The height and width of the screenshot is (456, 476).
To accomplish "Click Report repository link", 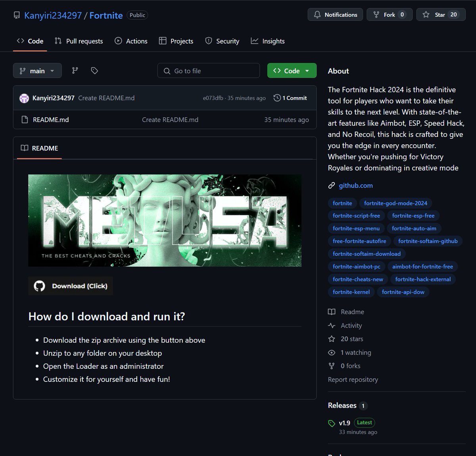I will coord(353,379).
